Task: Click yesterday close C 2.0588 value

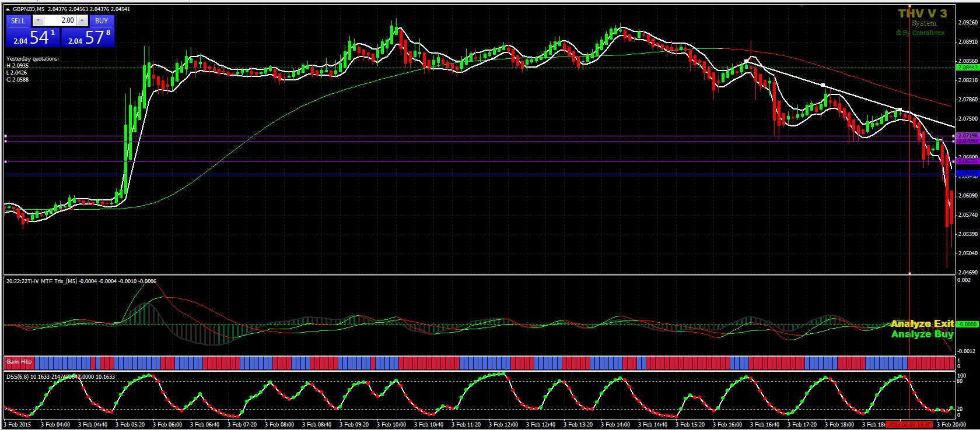Action: (x=17, y=79)
